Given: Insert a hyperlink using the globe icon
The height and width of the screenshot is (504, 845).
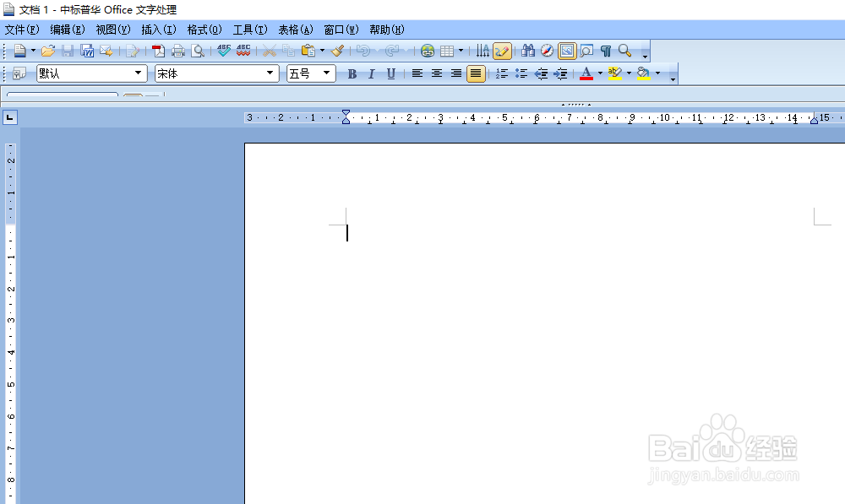Looking at the screenshot, I should click(x=428, y=50).
